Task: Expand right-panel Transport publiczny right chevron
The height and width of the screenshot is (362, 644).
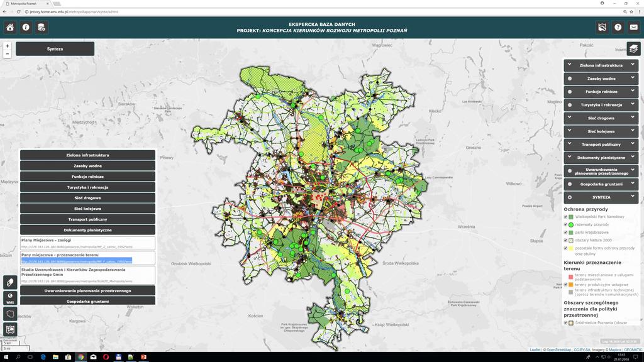Action: click(633, 144)
